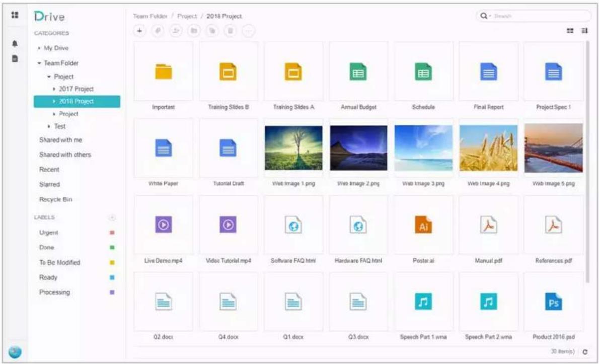Screen dimensions: 599x364
Task: Click the green Done color swatch
Action: pos(112,248)
